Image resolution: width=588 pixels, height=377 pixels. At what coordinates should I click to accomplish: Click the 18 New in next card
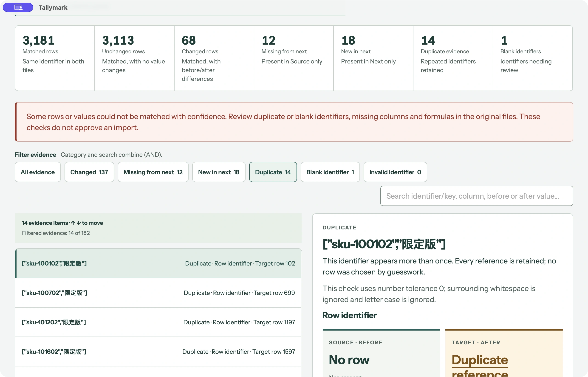pos(373,58)
